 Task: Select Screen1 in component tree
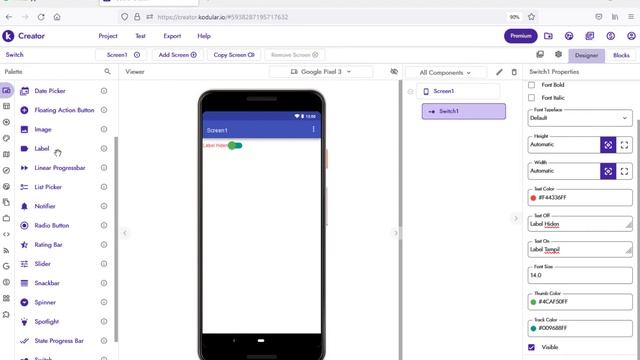[x=458, y=91]
